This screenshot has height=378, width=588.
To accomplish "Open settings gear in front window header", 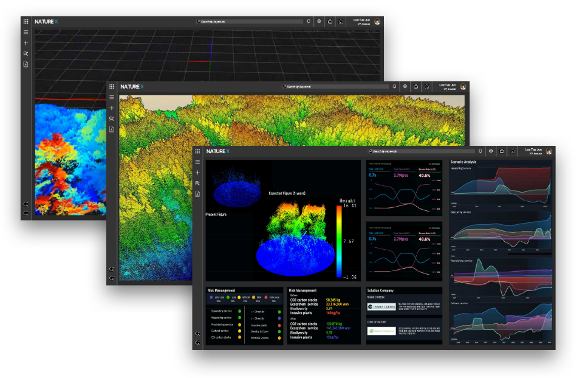I will pos(491,151).
